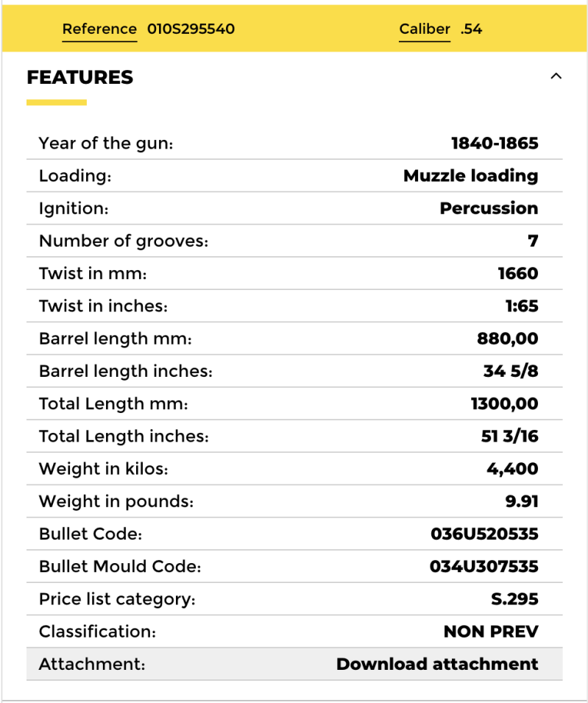Click the Download attachment link
The width and height of the screenshot is (588, 703).
point(437,664)
